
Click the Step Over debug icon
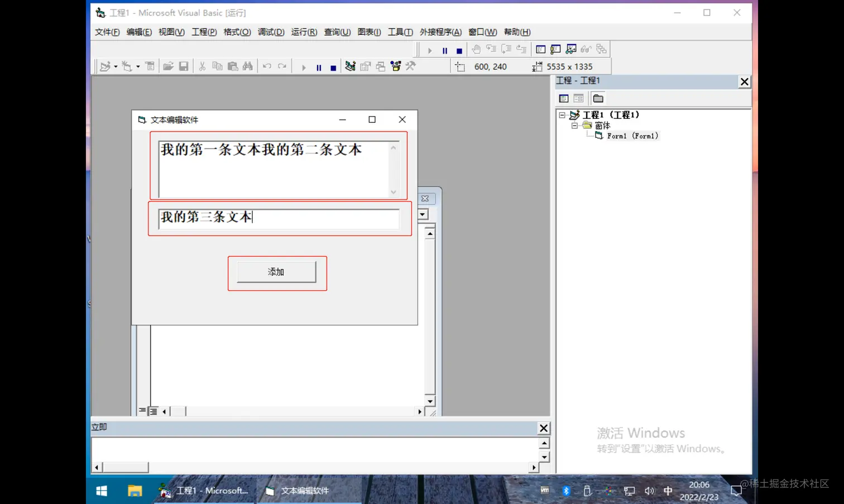coord(506,49)
